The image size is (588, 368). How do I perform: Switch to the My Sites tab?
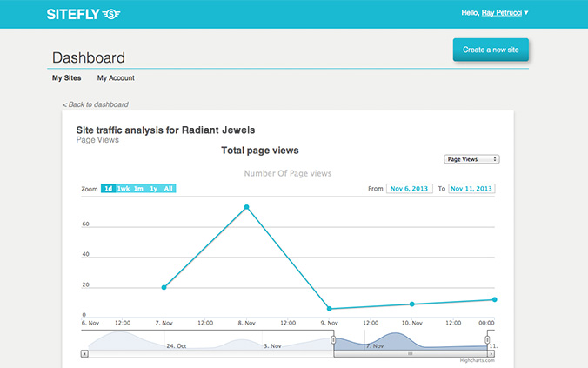(x=66, y=78)
